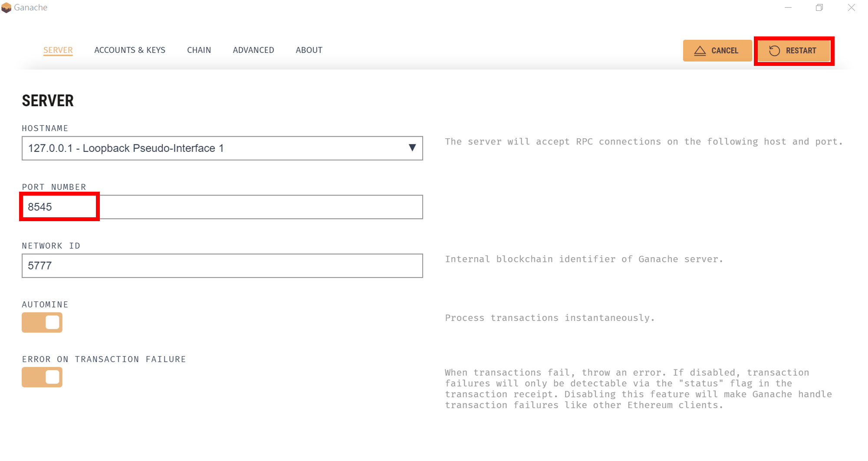Restore down the Ganache window
The image size is (868, 461).
click(x=819, y=8)
